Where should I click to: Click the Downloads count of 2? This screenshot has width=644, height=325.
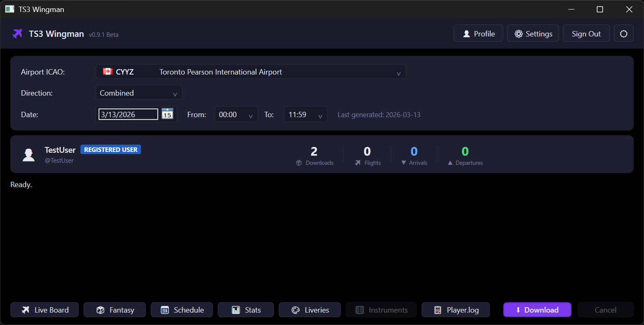click(x=314, y=151)
